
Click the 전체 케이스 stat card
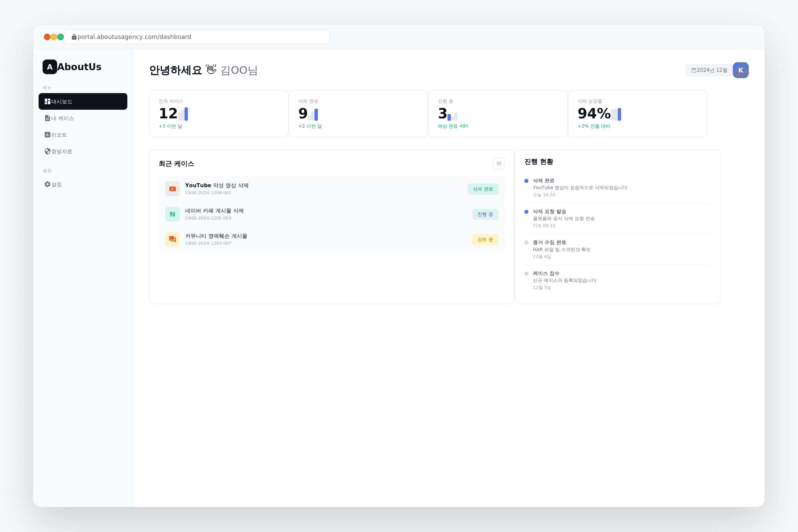point(218,114)
